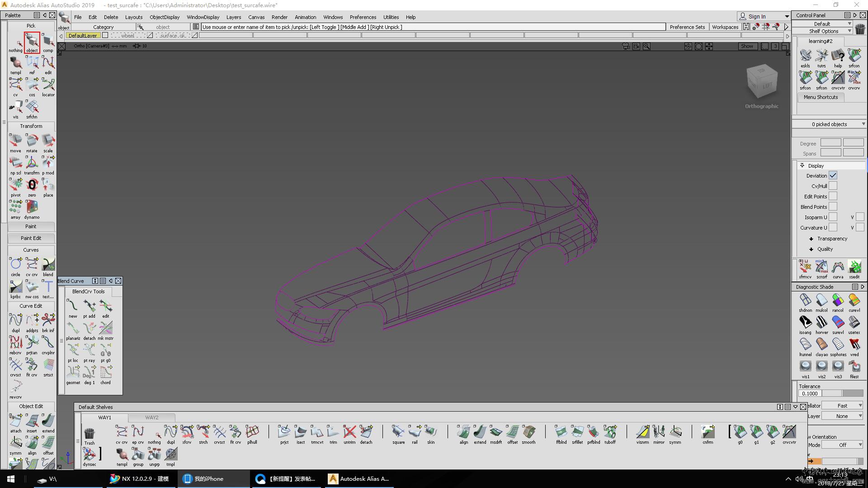Viewport: 868px width, 488px height.
Task: Open the Layer None dropdown
Action: tap(842, 416)
